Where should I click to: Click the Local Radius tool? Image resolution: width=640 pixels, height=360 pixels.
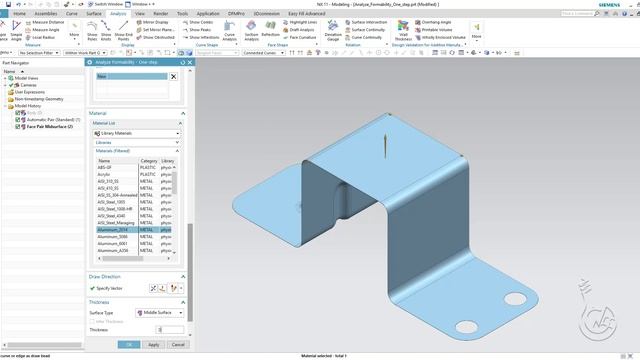(x=40, y=37)
